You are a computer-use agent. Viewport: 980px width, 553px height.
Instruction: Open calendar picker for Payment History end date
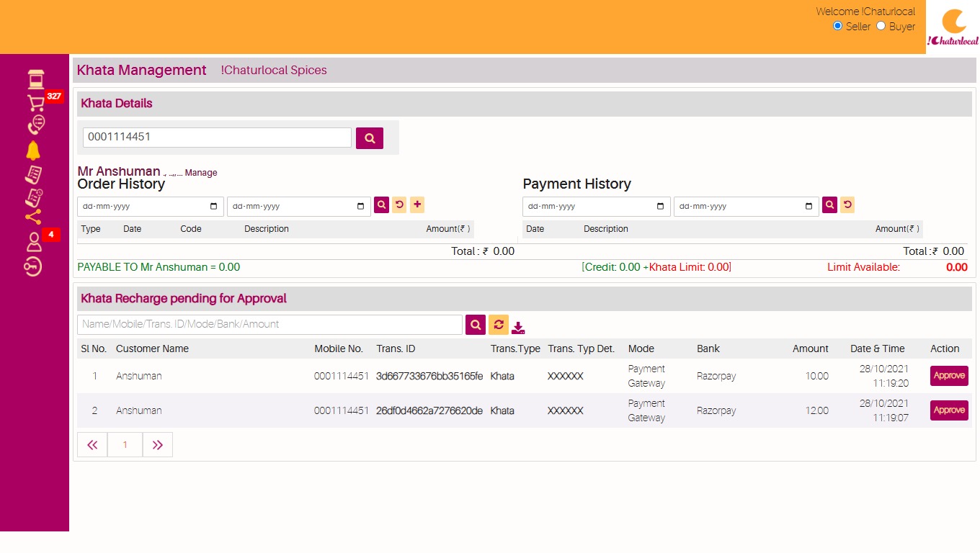point(809,207)
